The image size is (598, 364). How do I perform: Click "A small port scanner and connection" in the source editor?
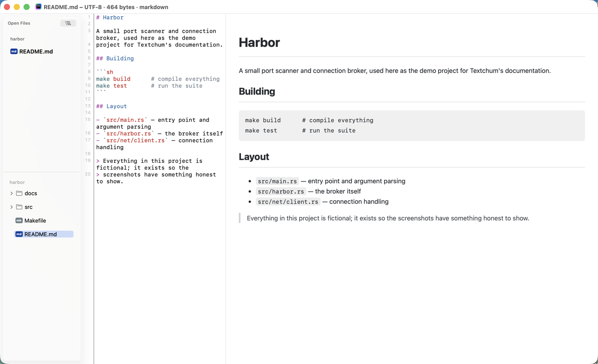pos(156,31)
